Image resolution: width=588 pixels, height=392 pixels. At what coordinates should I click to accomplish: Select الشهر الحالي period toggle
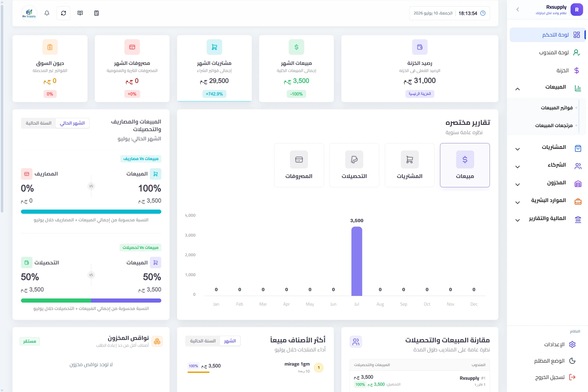[72, 123]
